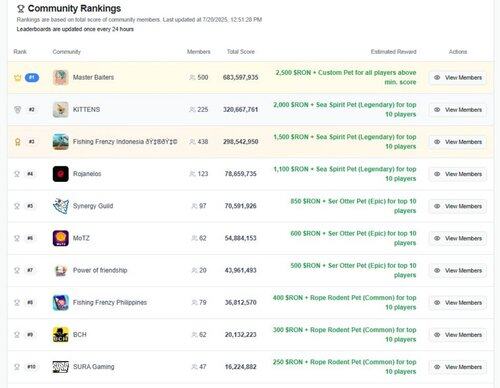Viewport: 500px width, 388px height.
Task: Click the 250 $RON Rope Rodent reward
Action: point(345,367)
